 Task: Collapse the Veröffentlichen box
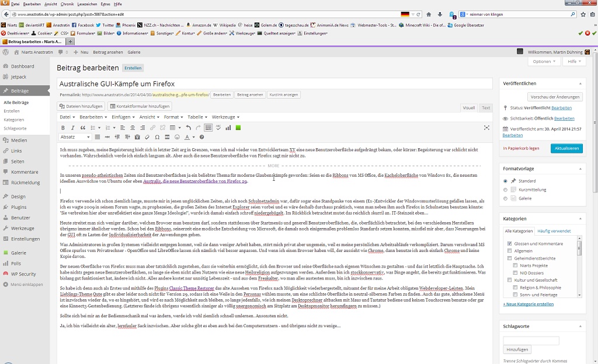580,83
